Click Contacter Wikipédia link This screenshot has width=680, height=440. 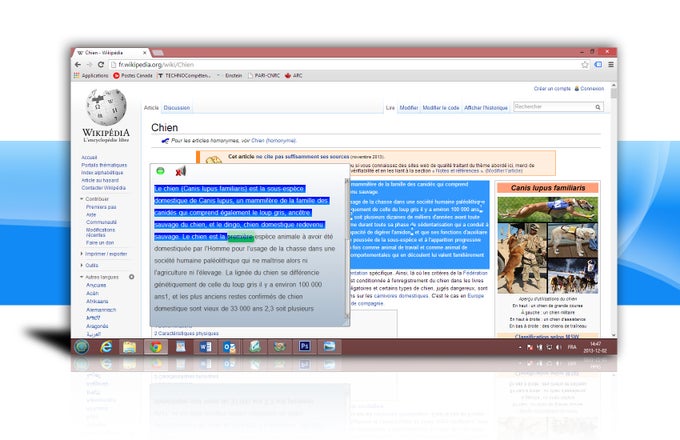tap(103, 188)
